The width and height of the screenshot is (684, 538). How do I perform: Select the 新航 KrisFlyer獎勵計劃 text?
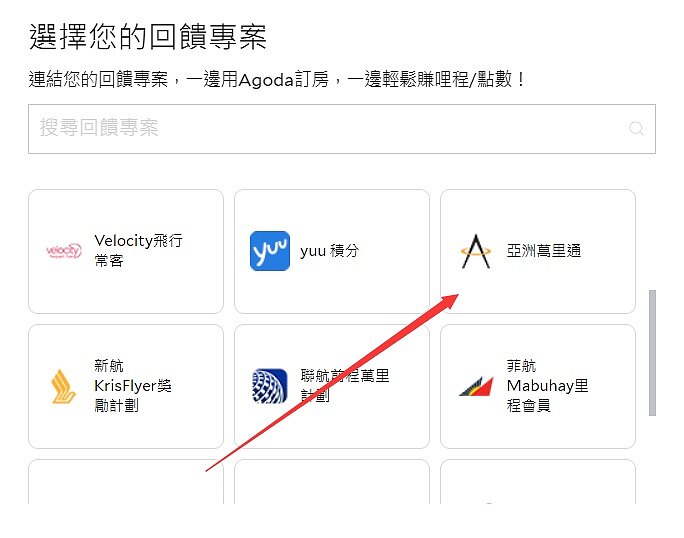133,386
